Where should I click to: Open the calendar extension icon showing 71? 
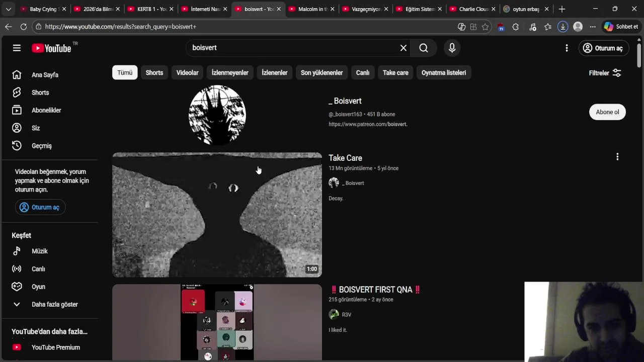click(x=501, y=27)
